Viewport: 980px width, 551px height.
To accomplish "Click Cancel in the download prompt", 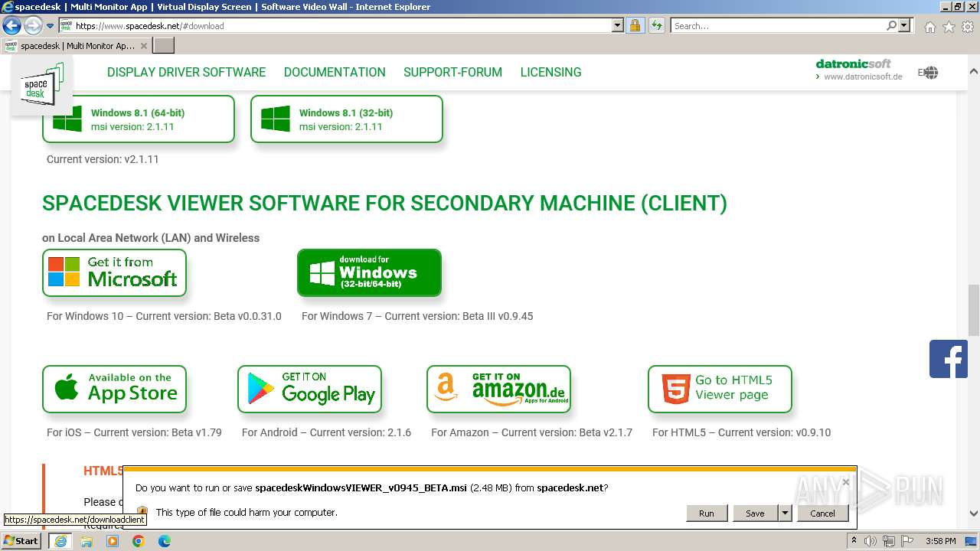I will [x=822, y=514].
